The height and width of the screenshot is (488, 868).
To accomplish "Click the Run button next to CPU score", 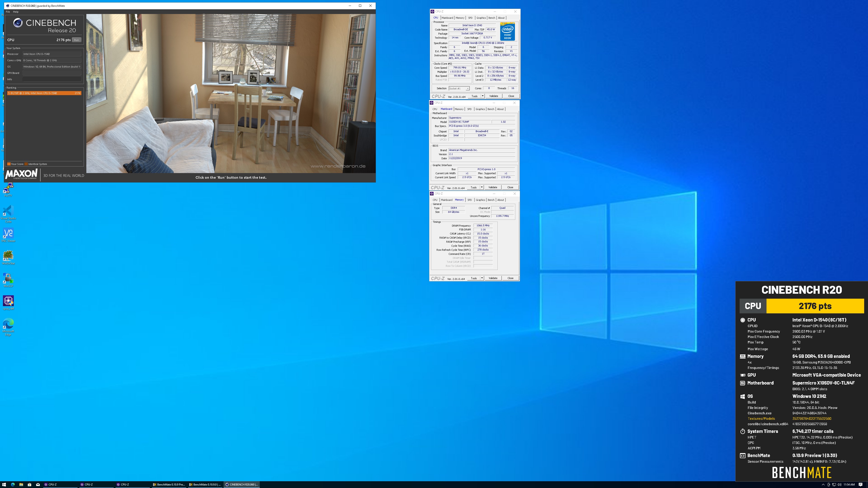I will [x=76, y=40].
